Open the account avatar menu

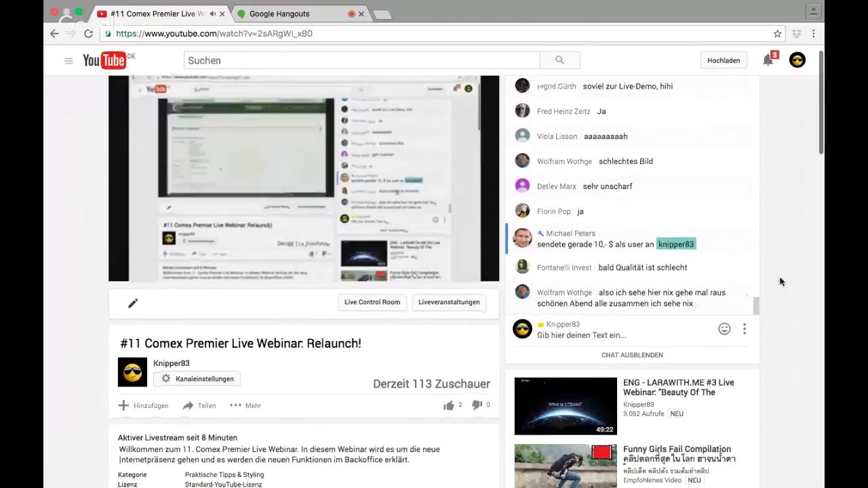coord(797,60)
